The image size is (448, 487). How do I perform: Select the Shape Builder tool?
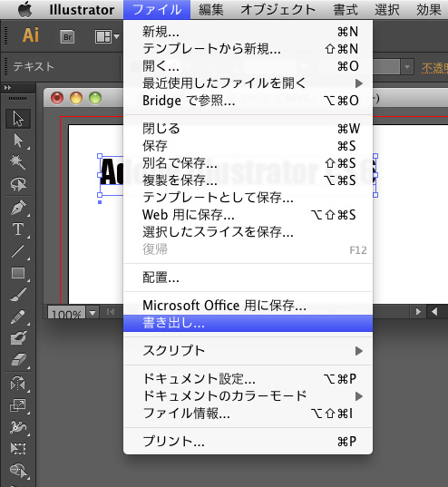18,471
